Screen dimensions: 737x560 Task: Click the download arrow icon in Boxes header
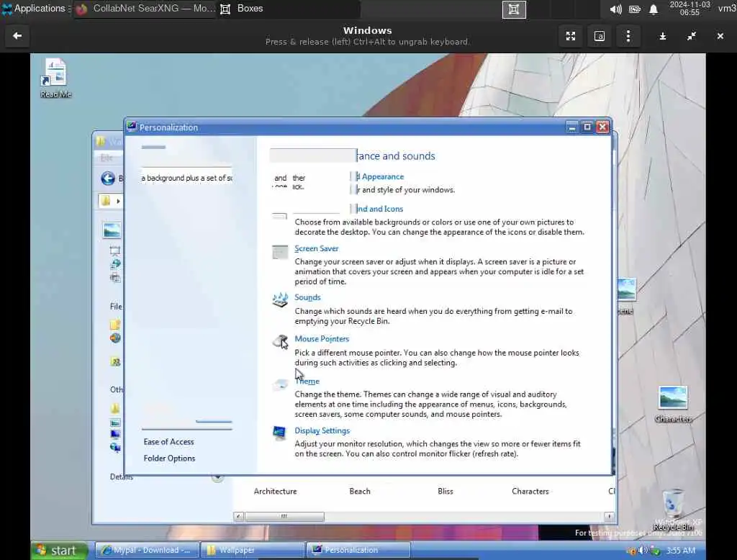point(663,36)
